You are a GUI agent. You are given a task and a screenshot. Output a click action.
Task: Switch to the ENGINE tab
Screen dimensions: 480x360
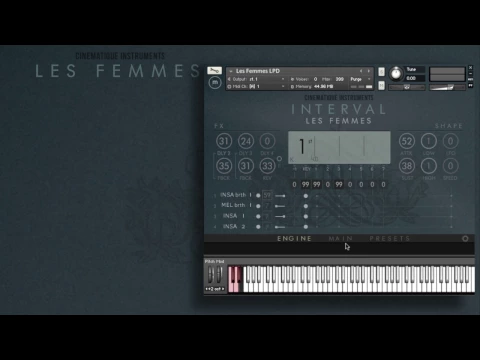(x=294, y=239)
